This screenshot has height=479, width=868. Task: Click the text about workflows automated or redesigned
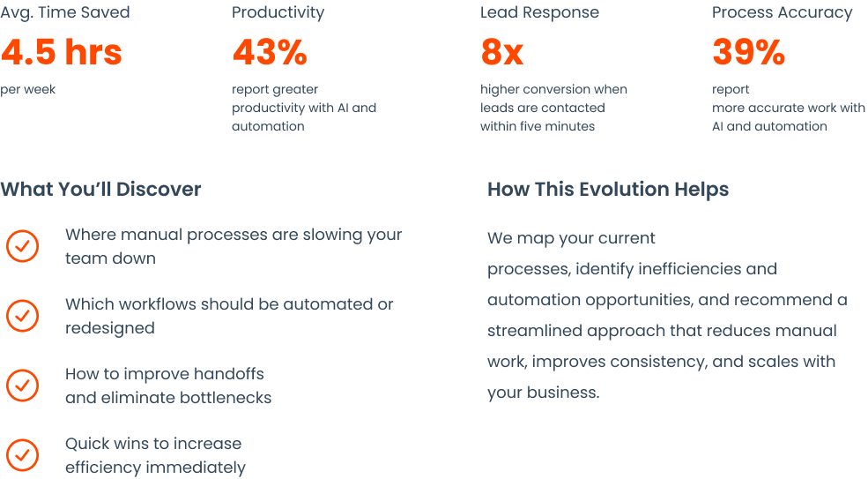229,316
